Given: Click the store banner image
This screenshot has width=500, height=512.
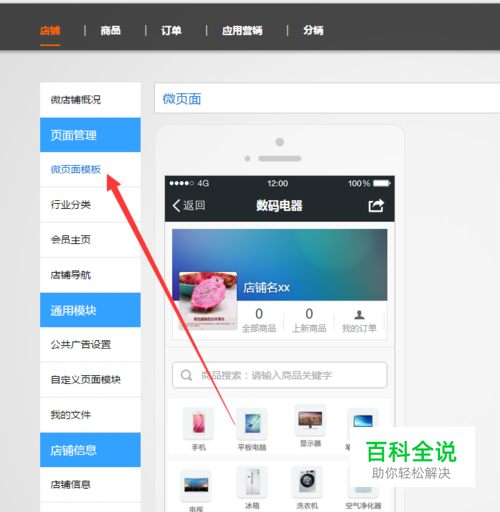Looking at the screenshot, I should click(x=280, y=265).
